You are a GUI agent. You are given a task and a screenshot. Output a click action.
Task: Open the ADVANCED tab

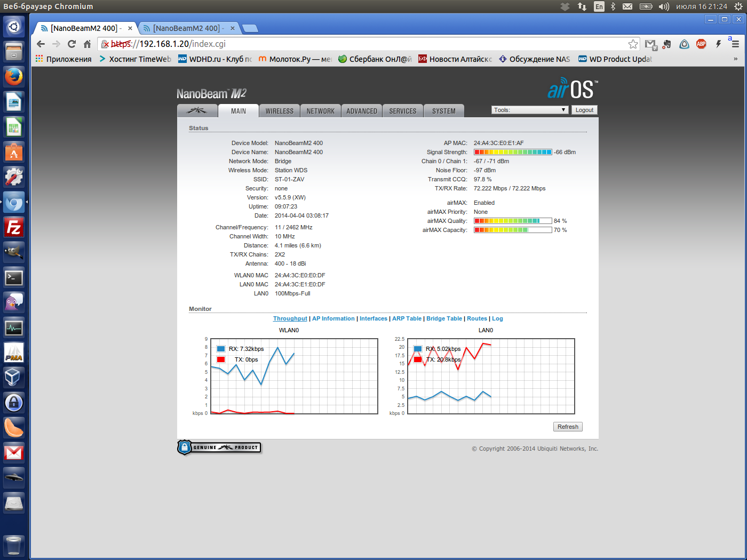pyautogui.click(x=362, y=111)
